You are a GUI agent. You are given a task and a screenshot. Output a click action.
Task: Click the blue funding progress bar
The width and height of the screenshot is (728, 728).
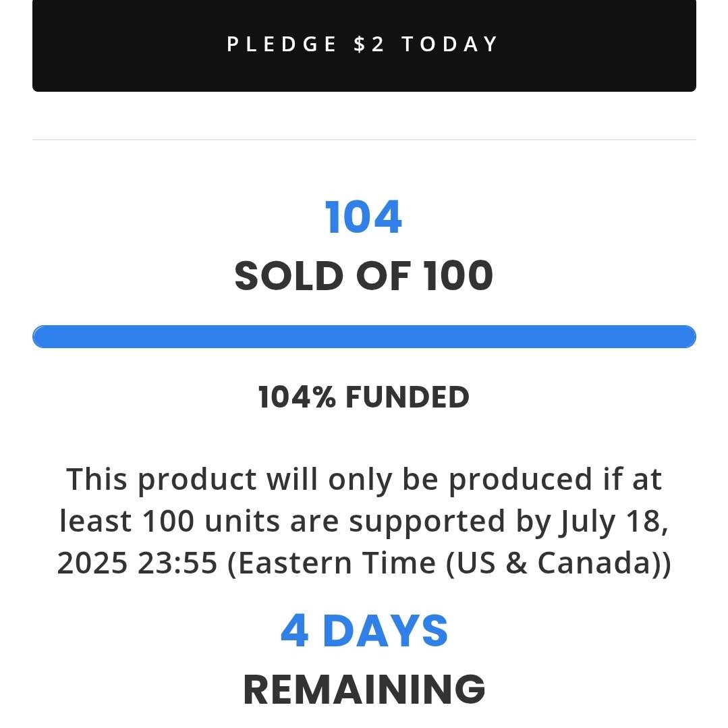pos(364,337)
